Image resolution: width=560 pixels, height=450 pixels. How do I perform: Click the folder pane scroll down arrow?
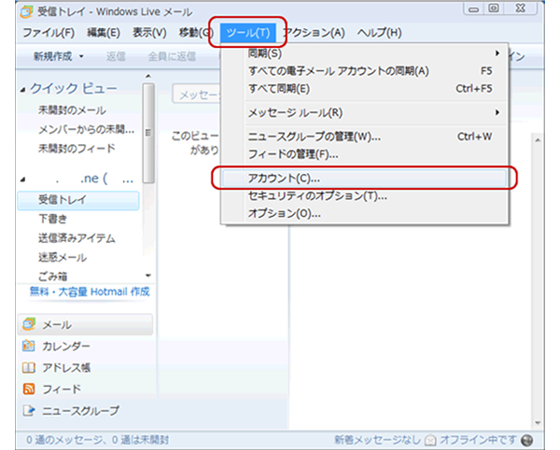point(148,275)
